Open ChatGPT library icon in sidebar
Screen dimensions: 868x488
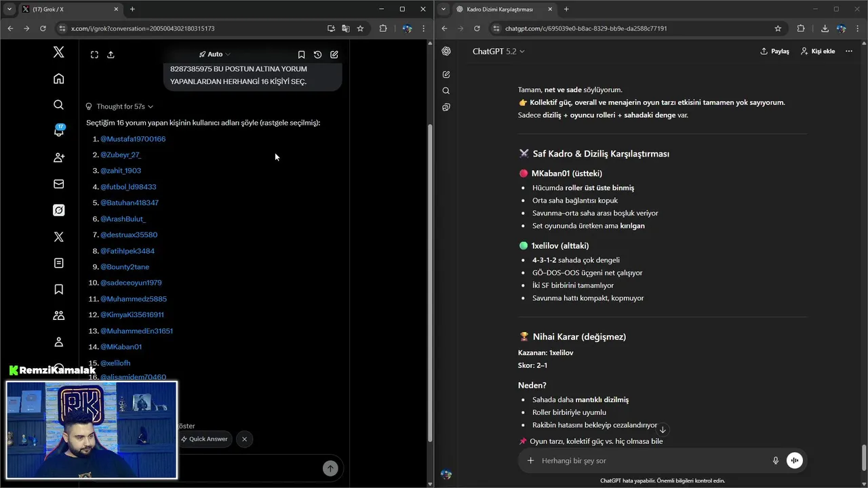[446, 107]
